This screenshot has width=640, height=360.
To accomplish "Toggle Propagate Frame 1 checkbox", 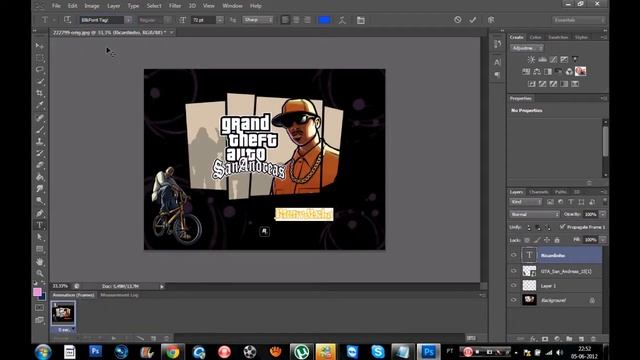I will (x=562, y=227).
